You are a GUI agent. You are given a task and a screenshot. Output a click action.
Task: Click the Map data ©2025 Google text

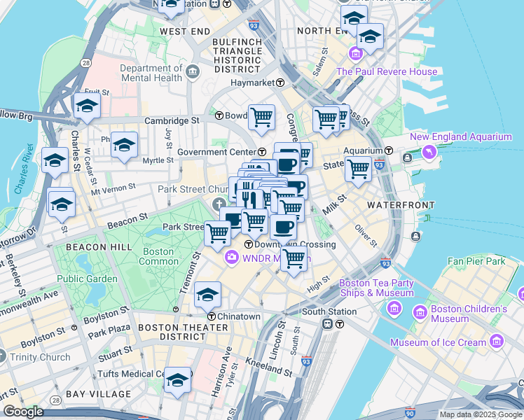point(481,414)
